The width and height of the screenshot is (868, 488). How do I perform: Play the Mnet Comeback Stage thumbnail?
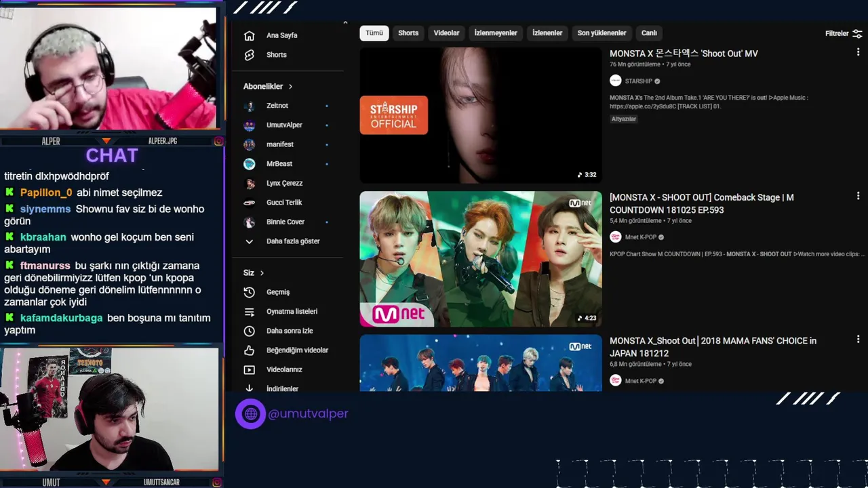pos(481,259)
